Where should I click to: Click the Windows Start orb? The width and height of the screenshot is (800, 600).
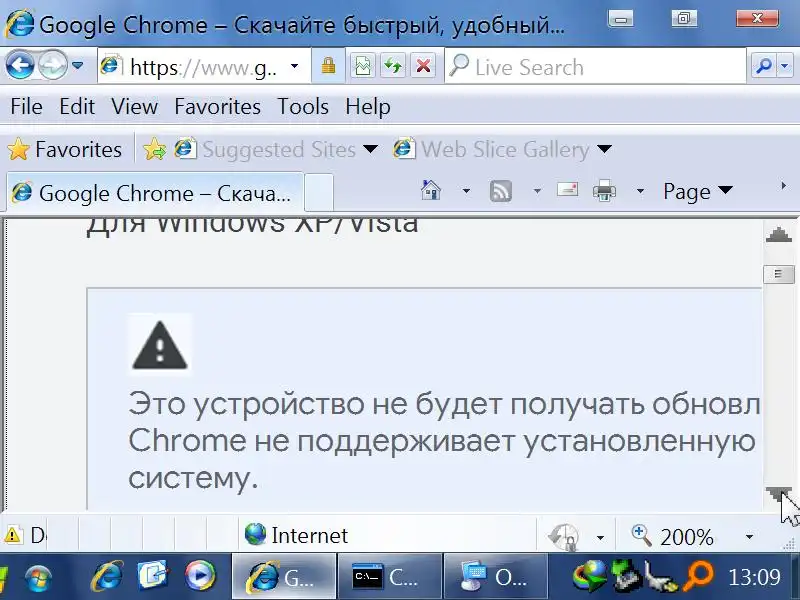[x=38, y=578]
